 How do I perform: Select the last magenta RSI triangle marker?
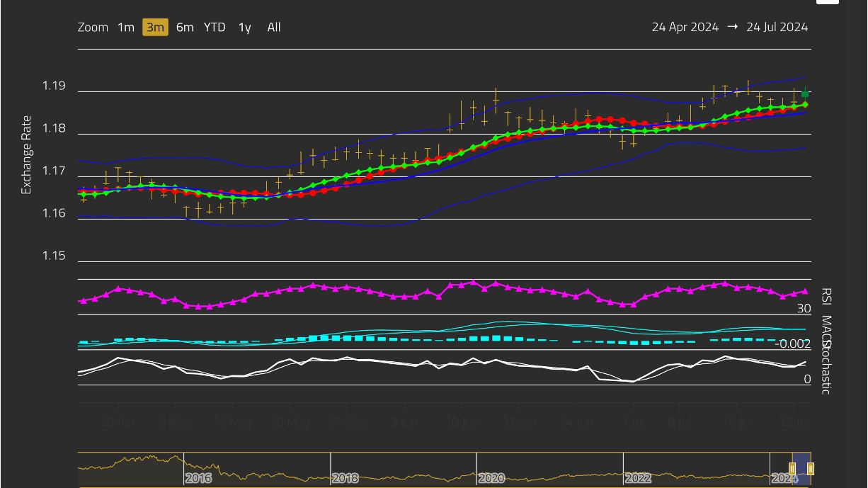point(805,291)
